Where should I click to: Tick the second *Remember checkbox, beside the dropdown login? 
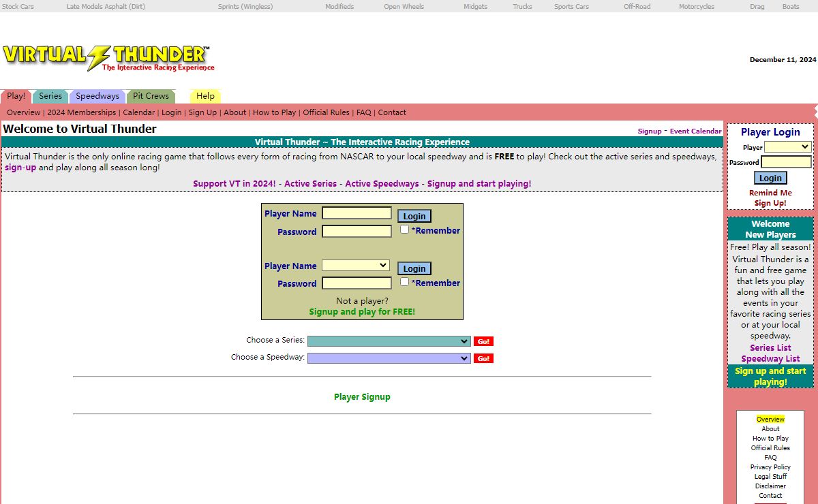pos(404,281)
